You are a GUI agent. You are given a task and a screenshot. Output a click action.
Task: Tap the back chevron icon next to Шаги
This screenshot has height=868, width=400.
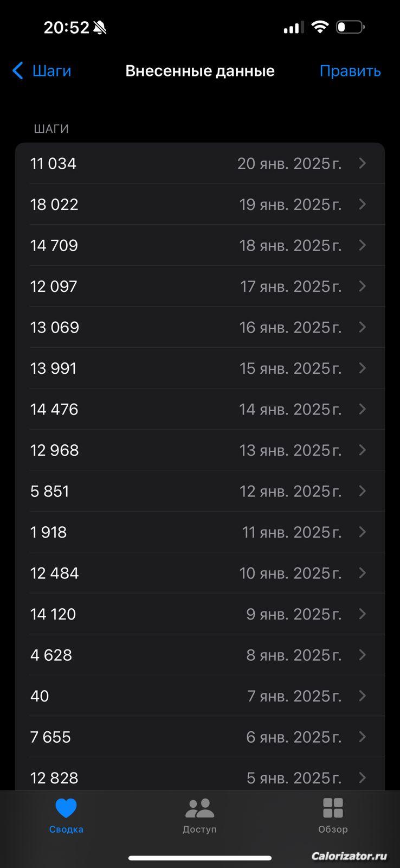(18, 71)
